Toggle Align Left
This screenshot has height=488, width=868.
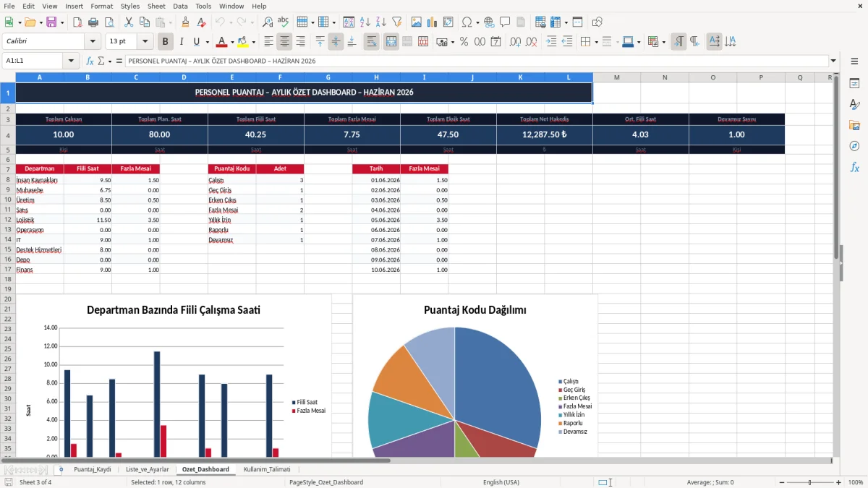pyautogui.click(x=269, y=42)
